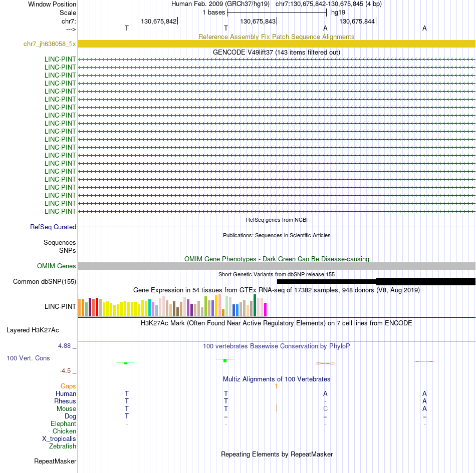Click the Mouse alignment row label
The image size is (476, 473).
coord(66,409)
